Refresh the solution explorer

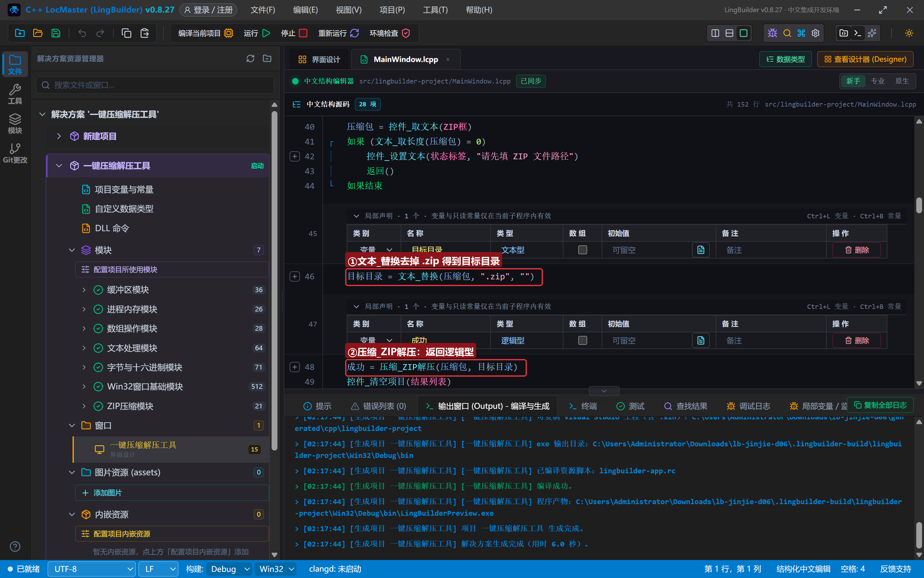coord(250,58)
